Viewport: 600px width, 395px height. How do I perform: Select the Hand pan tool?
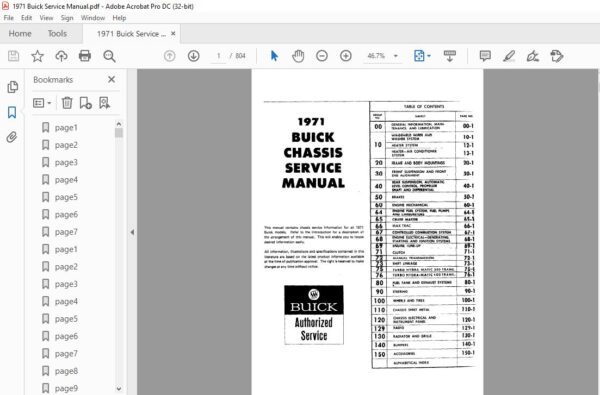[x=298, y=56]
